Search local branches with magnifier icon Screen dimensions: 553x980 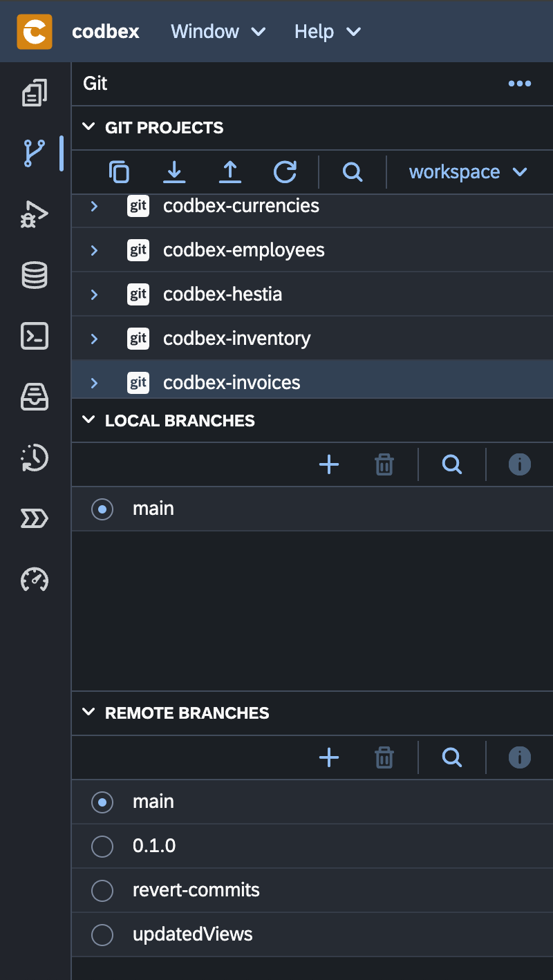coord(452,464)
